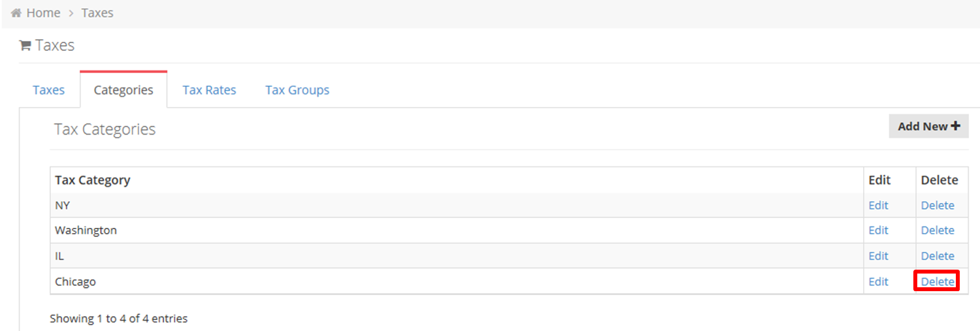
Task: Delete the IL tax category
Action: pos(938,256)
